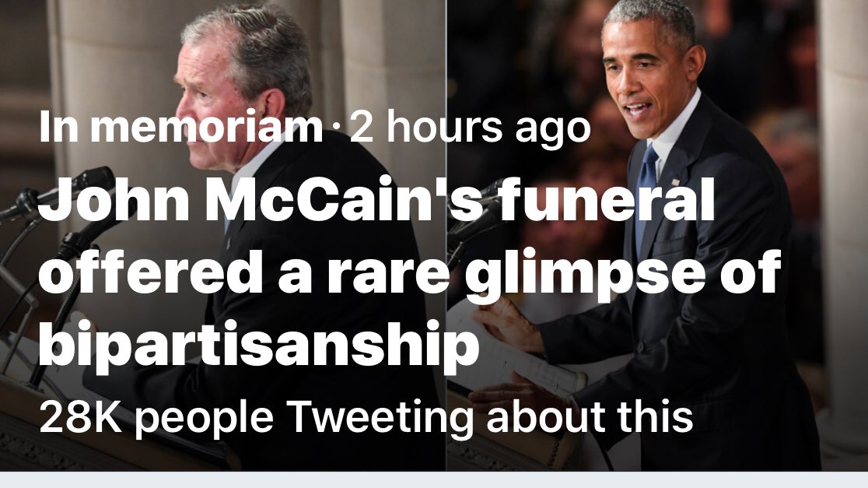Click the word "memoriam" in the category label
This screenshot has width=868, height=488.
tap(205, 128)
